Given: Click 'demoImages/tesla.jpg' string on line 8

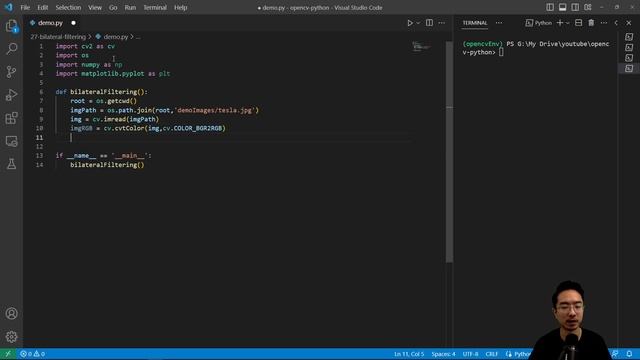Looking at the screenshot, I should 216,110.
